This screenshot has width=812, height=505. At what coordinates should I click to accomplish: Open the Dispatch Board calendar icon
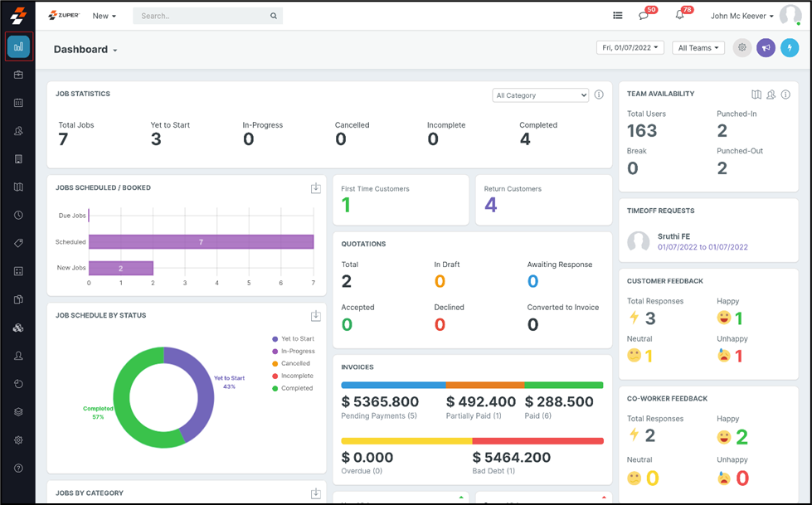(18, 103)
